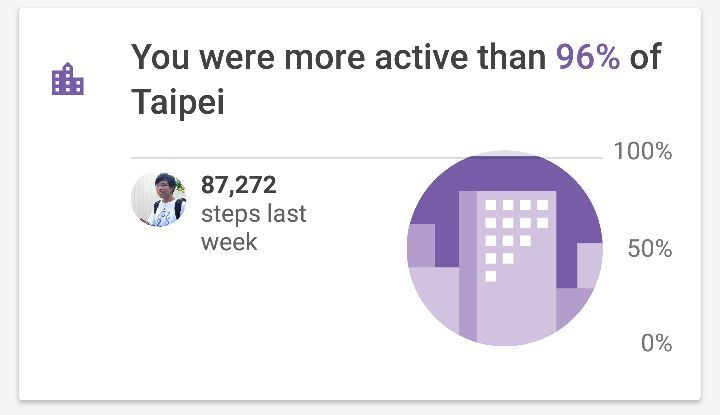Select the purple 96% highlighted text
The height and width of the screenshot is (415, 720).
click(588, 58)
